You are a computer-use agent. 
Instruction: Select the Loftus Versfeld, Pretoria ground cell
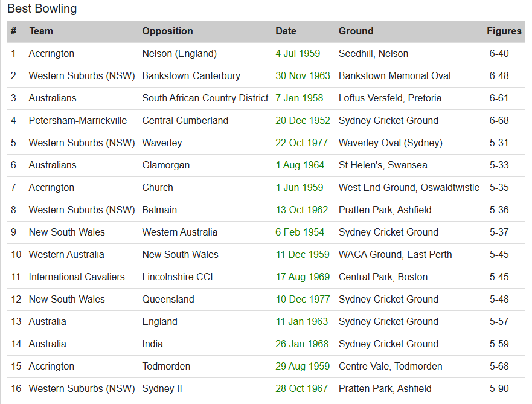(389, 98)
